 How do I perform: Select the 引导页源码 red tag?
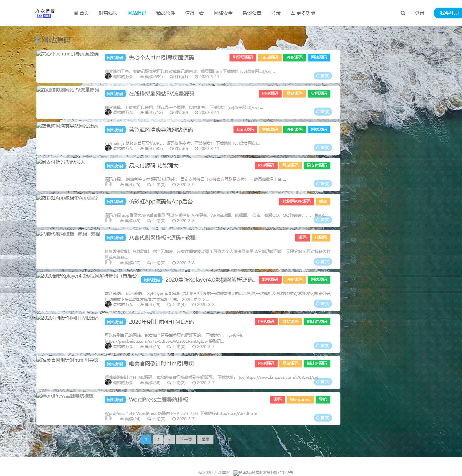click(x=243, y=57)
